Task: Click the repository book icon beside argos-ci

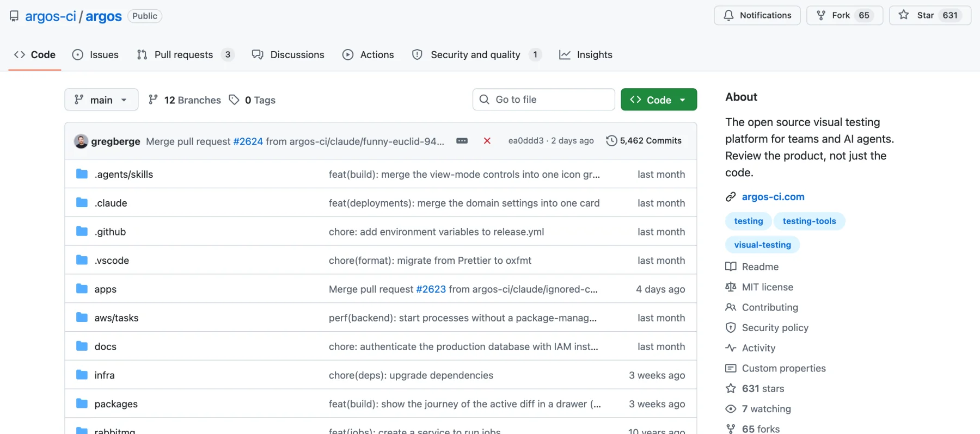Action: pyautogui.click(x=14, y=16)
